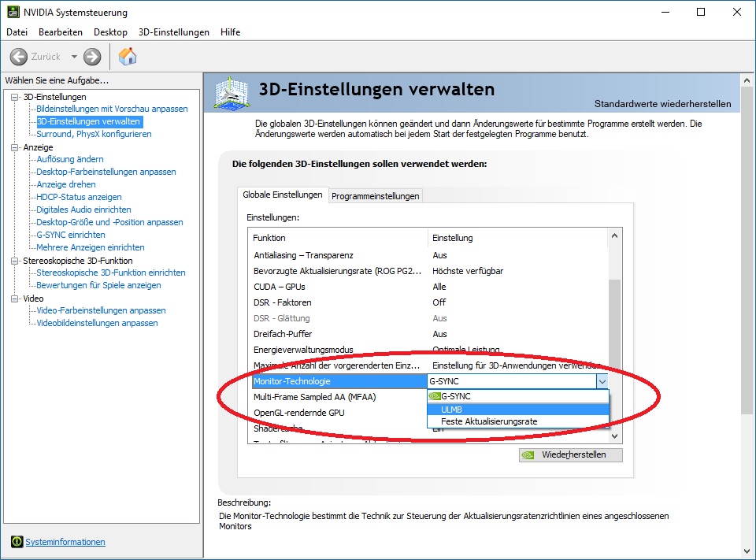Click main panel scroll down arrow

click(747, 551)
